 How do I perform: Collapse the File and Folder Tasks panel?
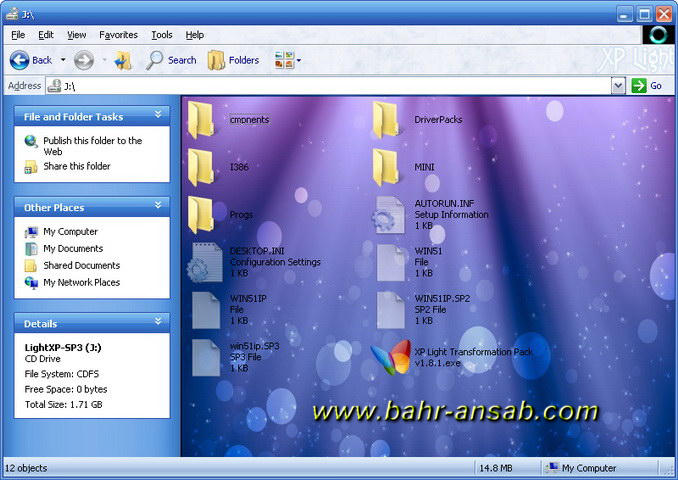pos(158,114)
